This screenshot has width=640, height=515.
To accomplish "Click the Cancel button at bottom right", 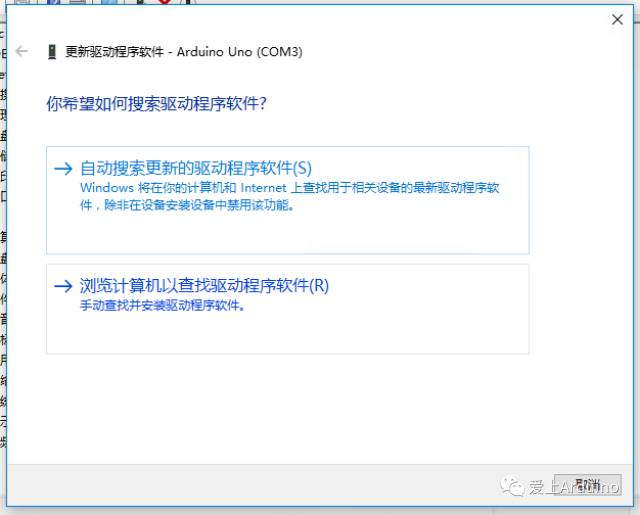I will tap(588, 485).
